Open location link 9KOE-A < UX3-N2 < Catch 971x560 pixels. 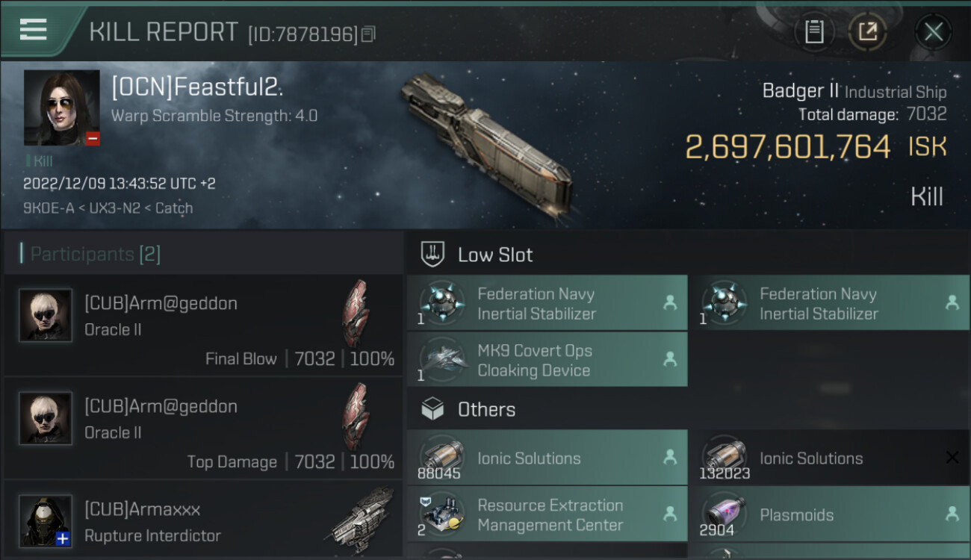108,208
